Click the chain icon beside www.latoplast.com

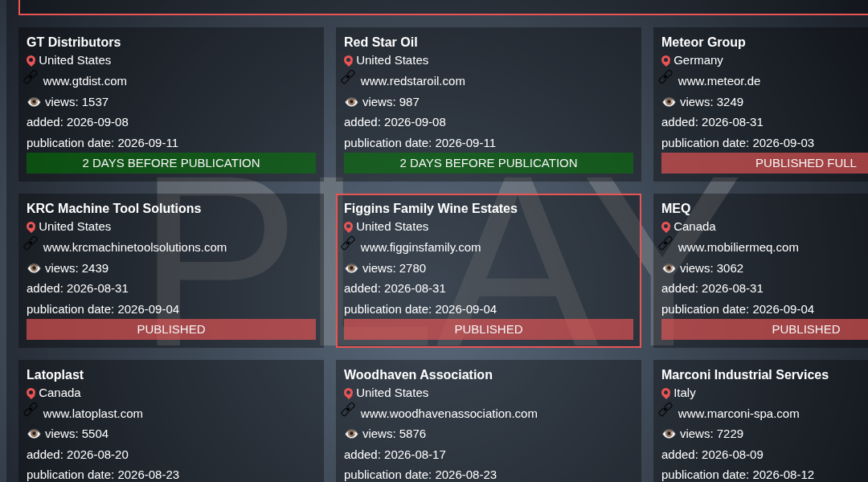pos(31,410)
